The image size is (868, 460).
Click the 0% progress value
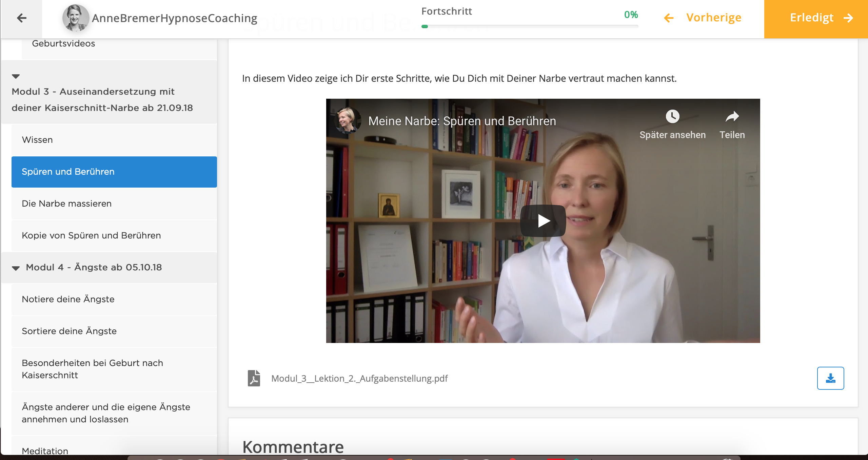631,15
